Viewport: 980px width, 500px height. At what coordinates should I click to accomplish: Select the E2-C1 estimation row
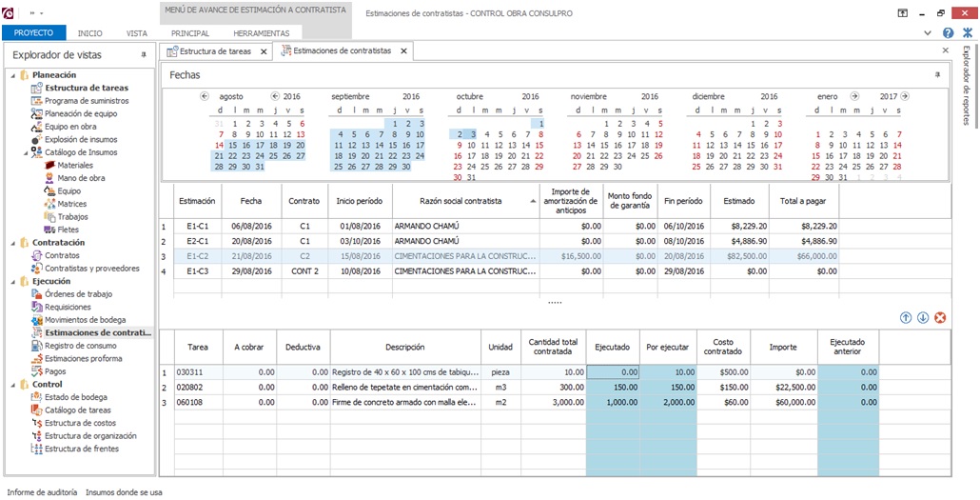[499, 241]
